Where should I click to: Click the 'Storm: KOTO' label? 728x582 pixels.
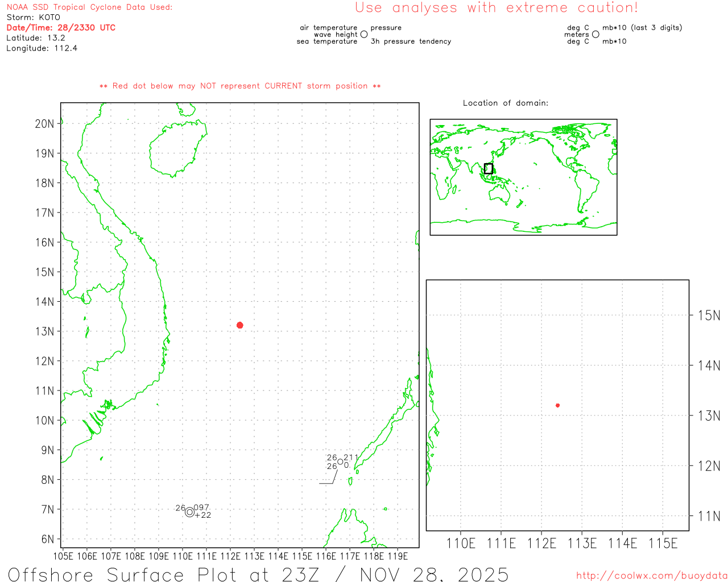click(33, 17)
